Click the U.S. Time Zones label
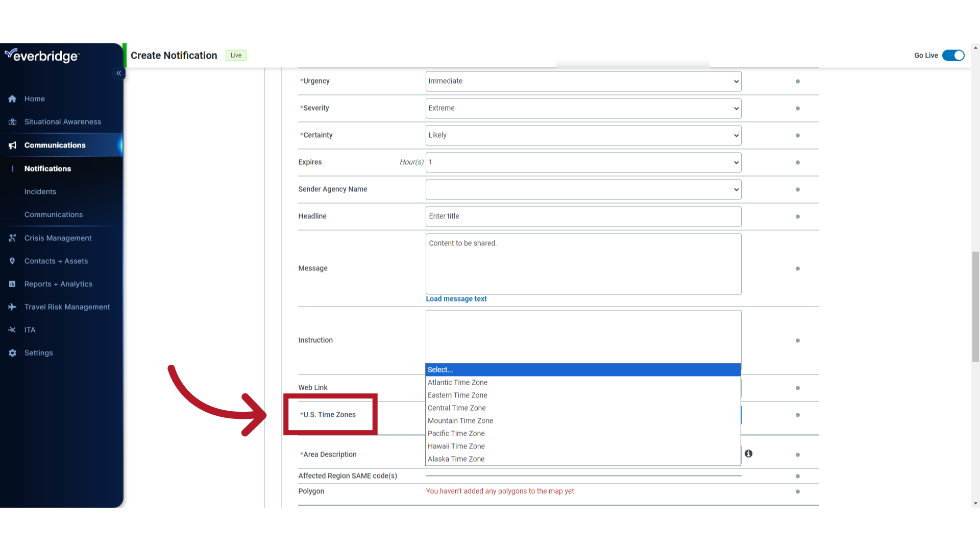The height and width of the screenshot is (551, 980). [x=328, y=415]
